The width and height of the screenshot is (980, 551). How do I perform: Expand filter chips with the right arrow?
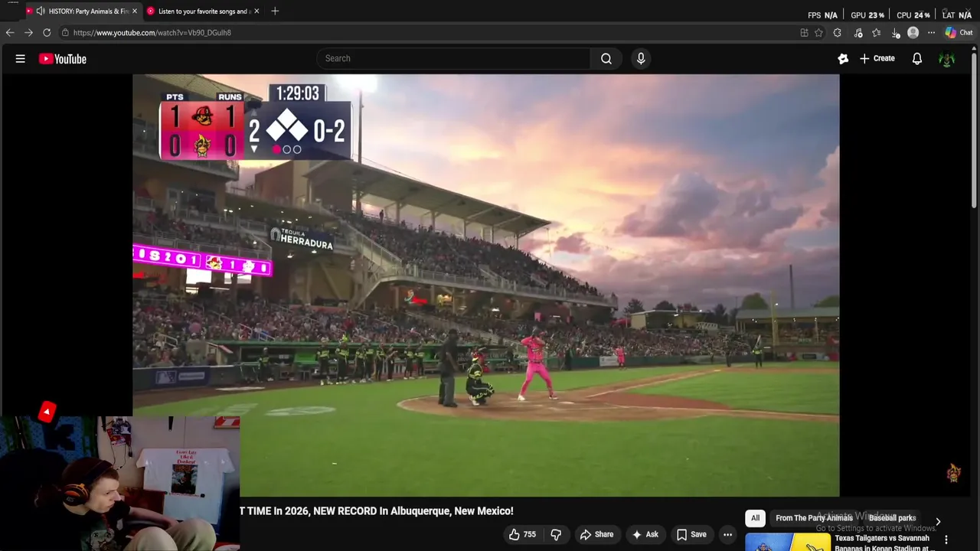pos(938,522)
